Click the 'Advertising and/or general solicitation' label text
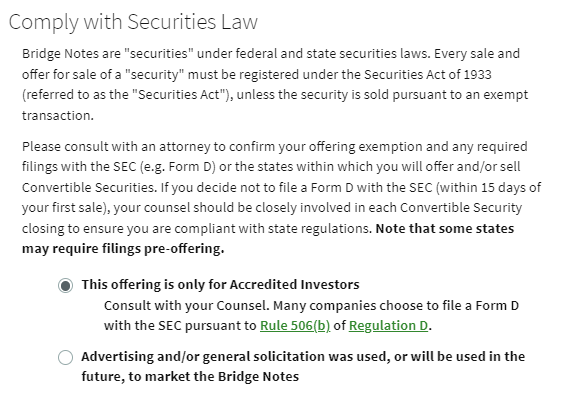Viewport: 564px width, 409px height. (x=303, y=367)
